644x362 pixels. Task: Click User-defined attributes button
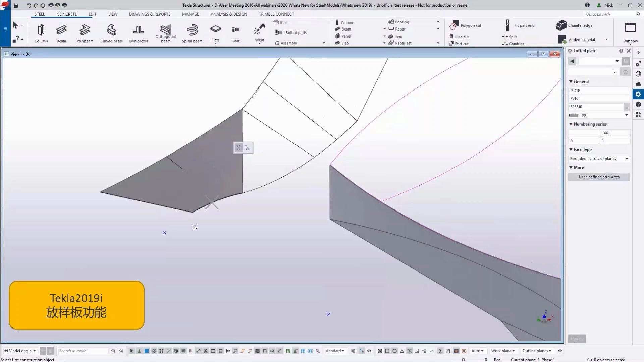[599, 177]
